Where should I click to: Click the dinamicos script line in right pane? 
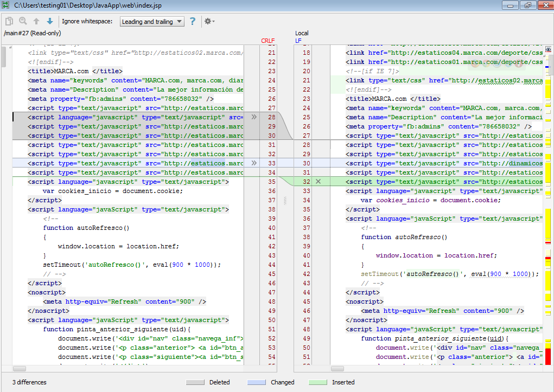pyautogui.click(x=444, y=163)
